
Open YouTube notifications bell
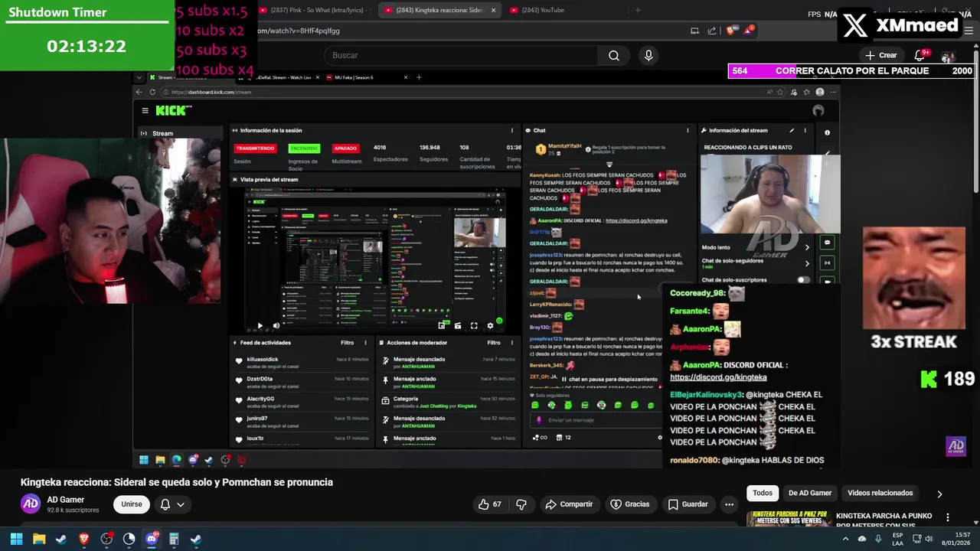click(920, 55)
